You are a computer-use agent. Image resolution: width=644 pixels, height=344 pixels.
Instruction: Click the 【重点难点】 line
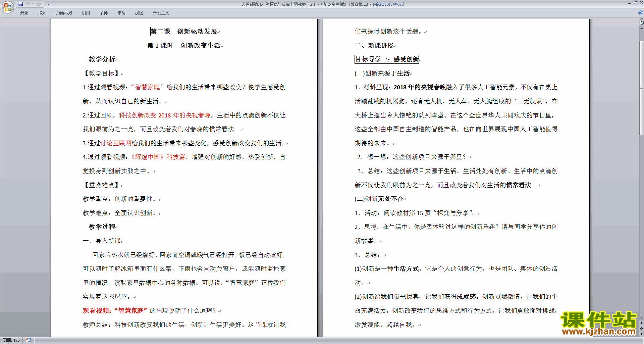pyautogui.click(x=102, y=185)
